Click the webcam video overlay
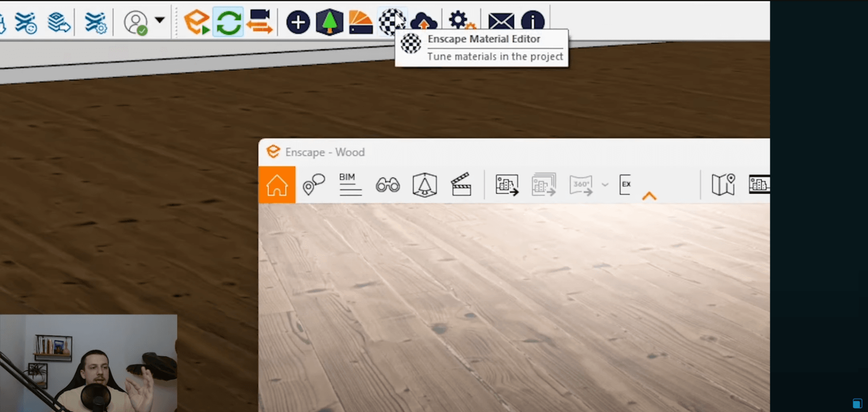The image size is (868, 412). click(89, 363)
